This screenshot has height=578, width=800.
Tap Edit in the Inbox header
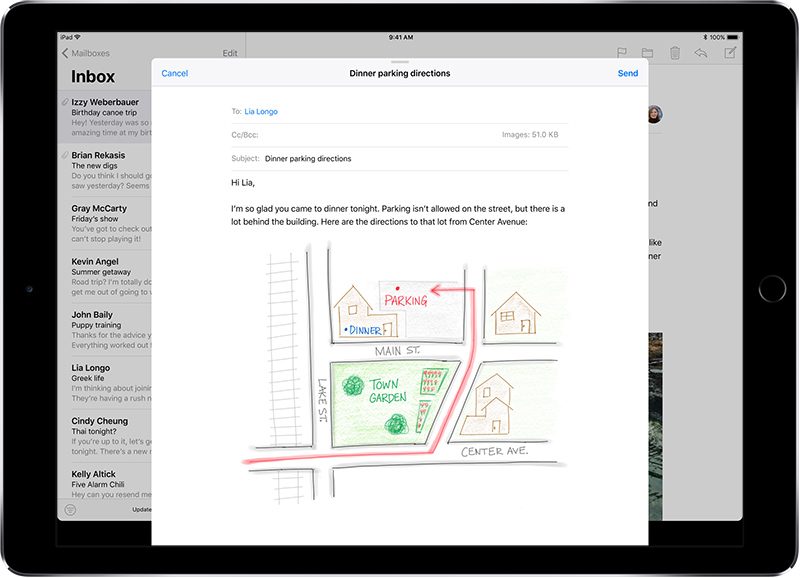(x=230, y=53)
